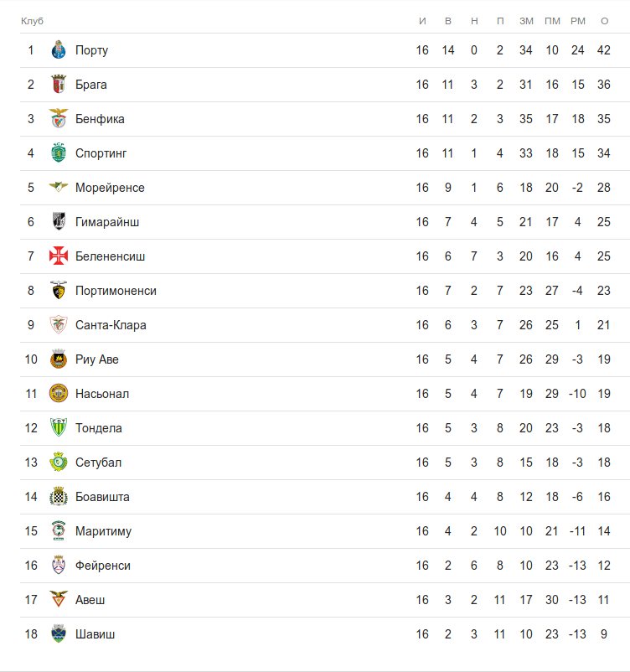The image size is (630, 672).
Task: Open the Гимарайнш team link
Action: (x=107, y=222)
